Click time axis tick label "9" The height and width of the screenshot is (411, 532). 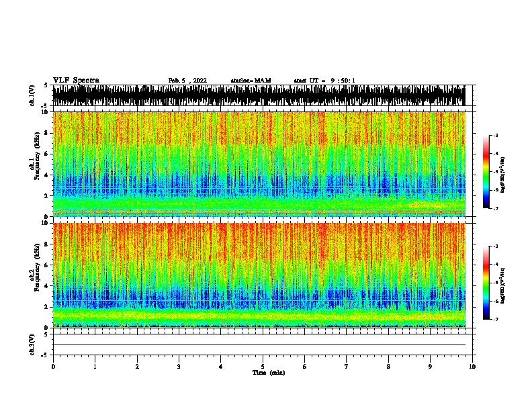(430, 367)
